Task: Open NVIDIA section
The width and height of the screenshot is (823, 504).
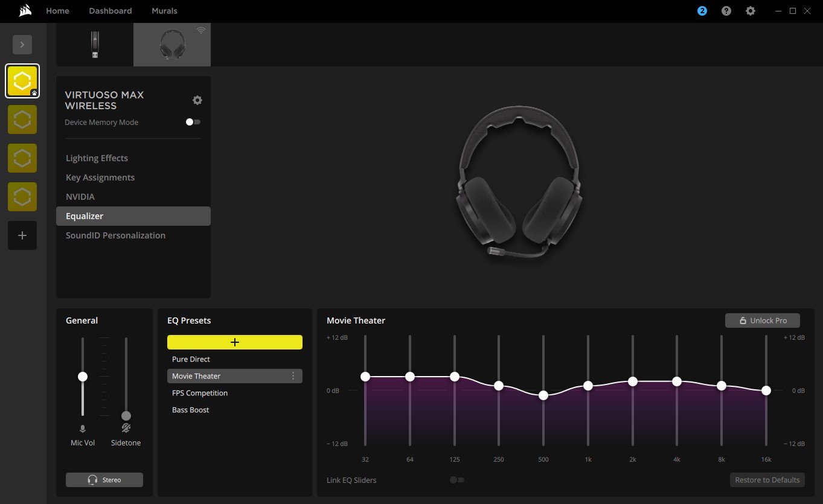Action: (133, 197)
